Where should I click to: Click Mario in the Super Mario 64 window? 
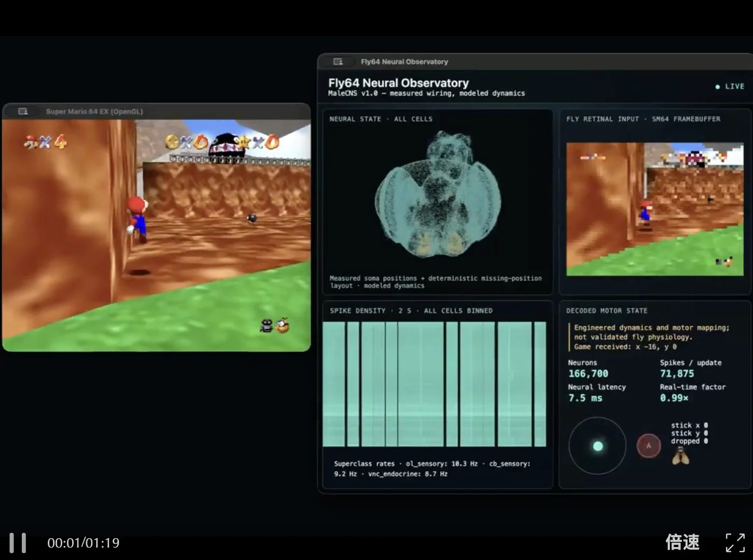[x=137, y=219]
